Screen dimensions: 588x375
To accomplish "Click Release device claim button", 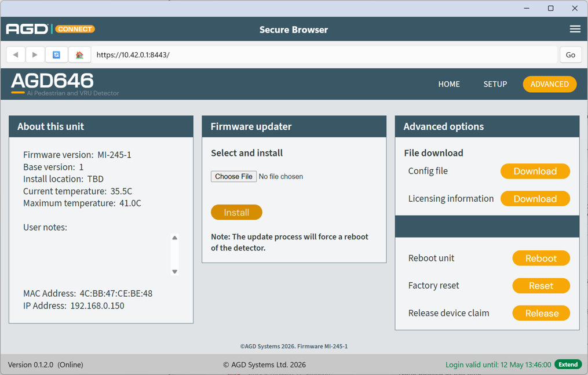I will point(541,313).
